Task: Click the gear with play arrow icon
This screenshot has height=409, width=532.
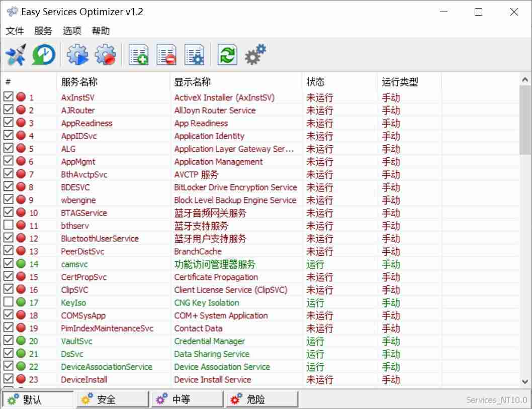Action: click(77, 55)
